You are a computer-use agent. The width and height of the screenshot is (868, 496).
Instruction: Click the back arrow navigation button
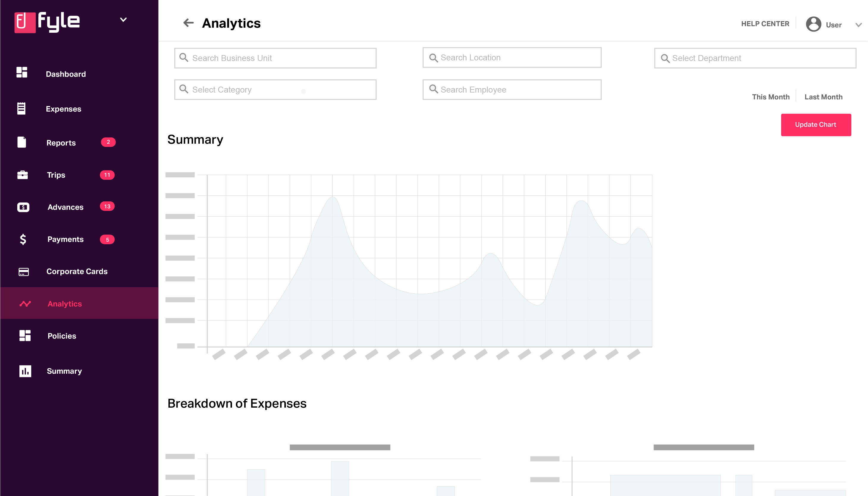click(x=188, y=23)
